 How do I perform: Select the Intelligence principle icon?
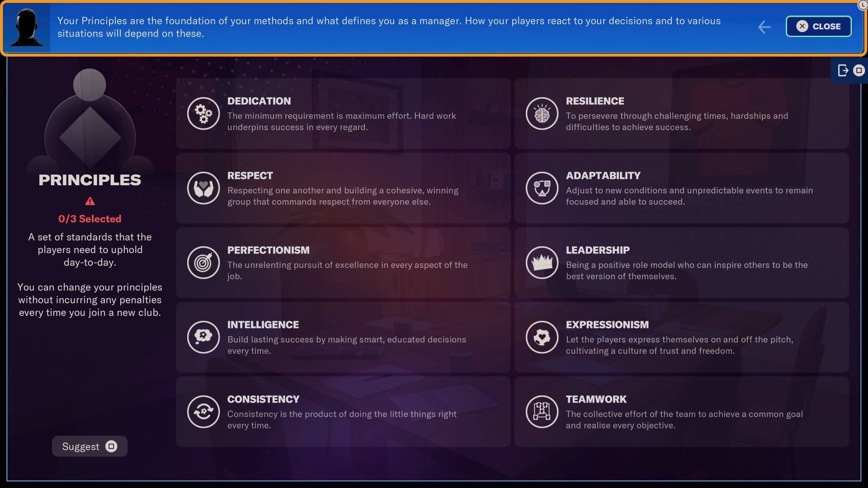point(203,337)
